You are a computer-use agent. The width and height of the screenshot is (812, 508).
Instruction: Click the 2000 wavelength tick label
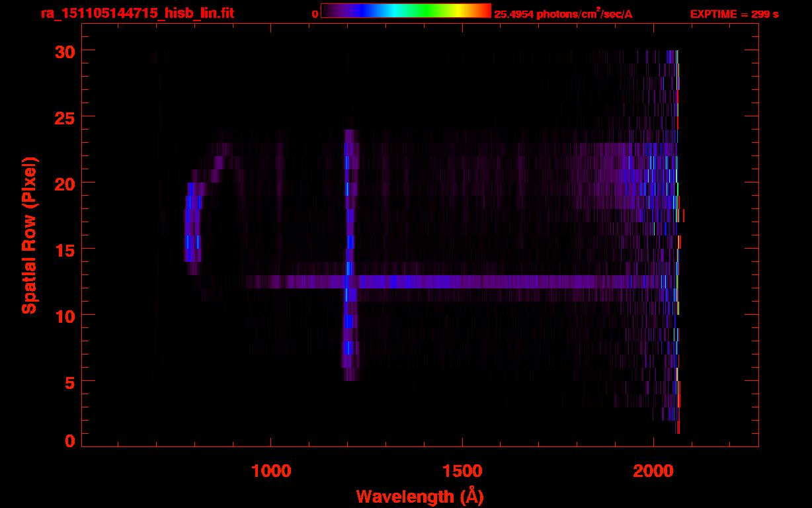coord(653,470)
